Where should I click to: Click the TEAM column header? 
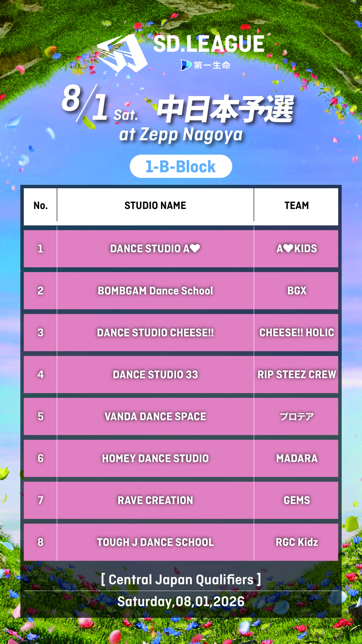[297, 206]
